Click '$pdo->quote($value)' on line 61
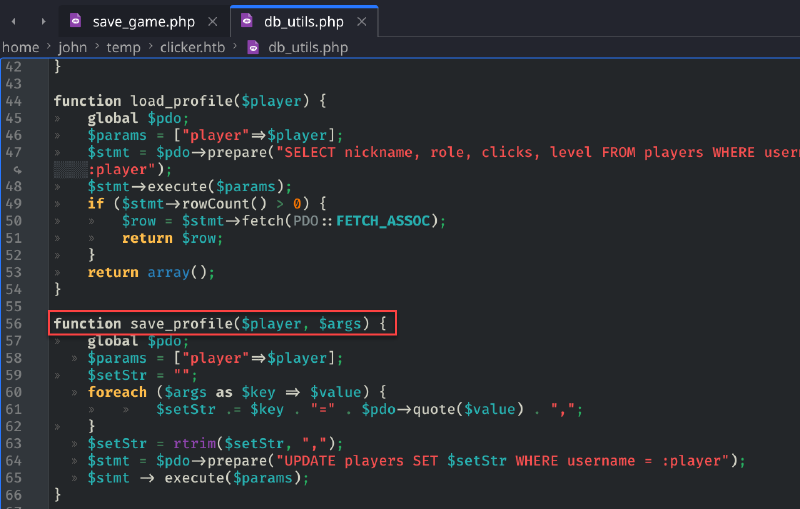This screenshot has height=509, width=800. tap(442, 410)
